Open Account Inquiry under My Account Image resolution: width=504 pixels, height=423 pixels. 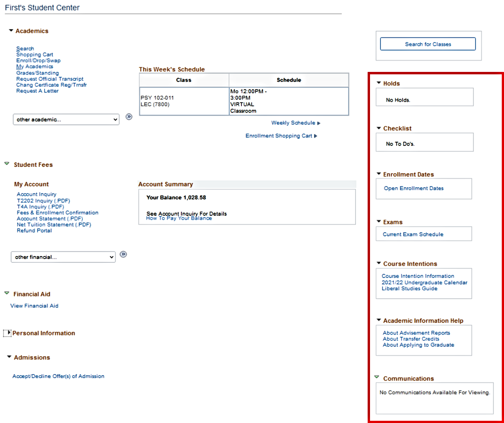tap(37, 194)
